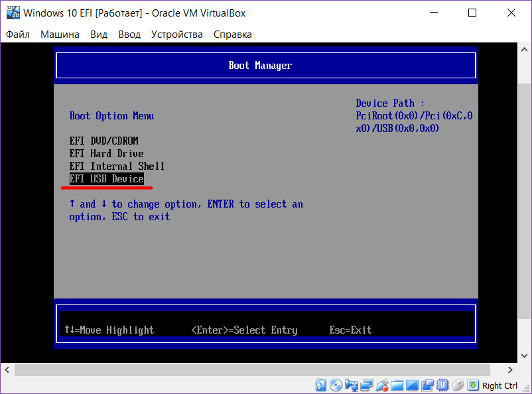The height and width of the screenshot is (394, 532).
Task: Click the recording/video capture status icon
Action: click(x=427, y=385)
